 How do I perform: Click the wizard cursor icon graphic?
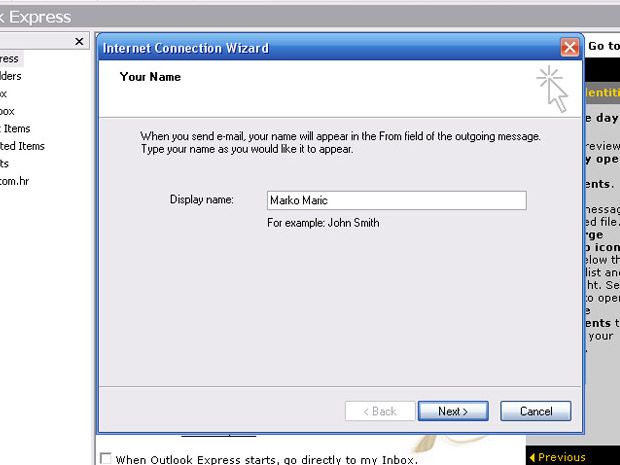[x=552, y=89]
